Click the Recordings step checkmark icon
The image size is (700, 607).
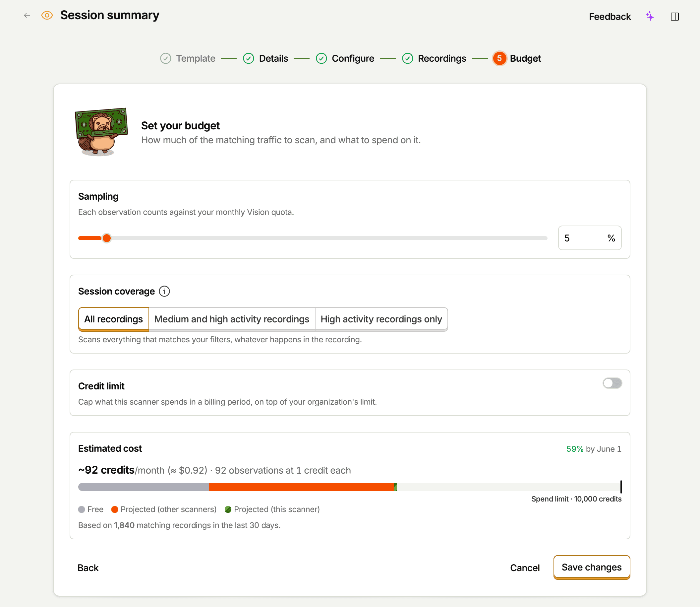(408, 58)
